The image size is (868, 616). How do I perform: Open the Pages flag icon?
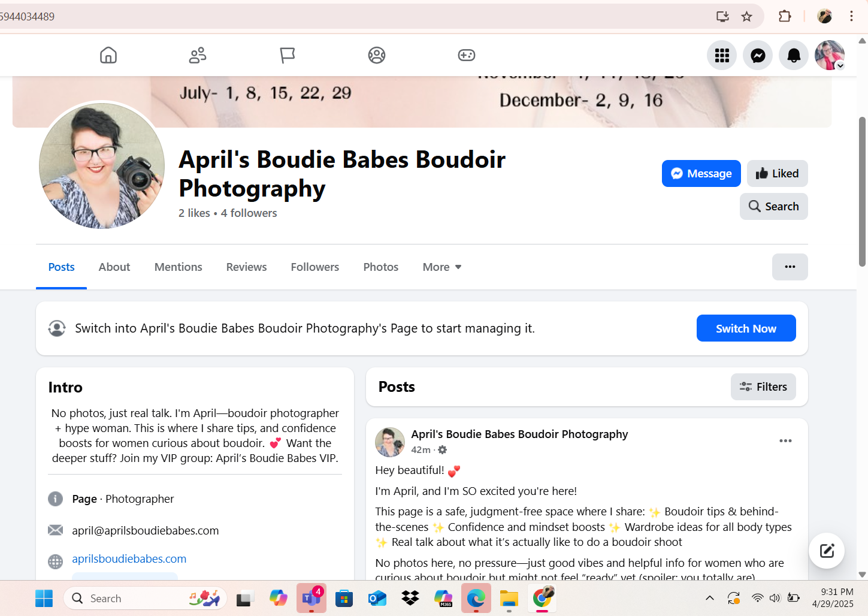[288, 55]
